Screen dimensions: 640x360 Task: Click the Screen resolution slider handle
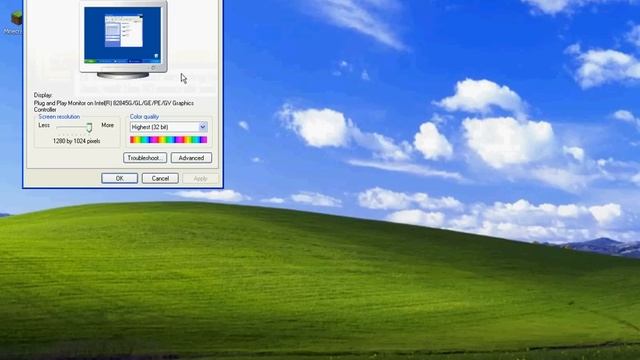click(89, 127)
